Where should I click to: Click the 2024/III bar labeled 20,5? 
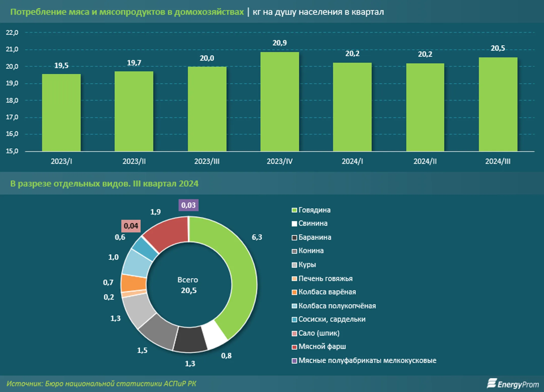click(498, 104)
